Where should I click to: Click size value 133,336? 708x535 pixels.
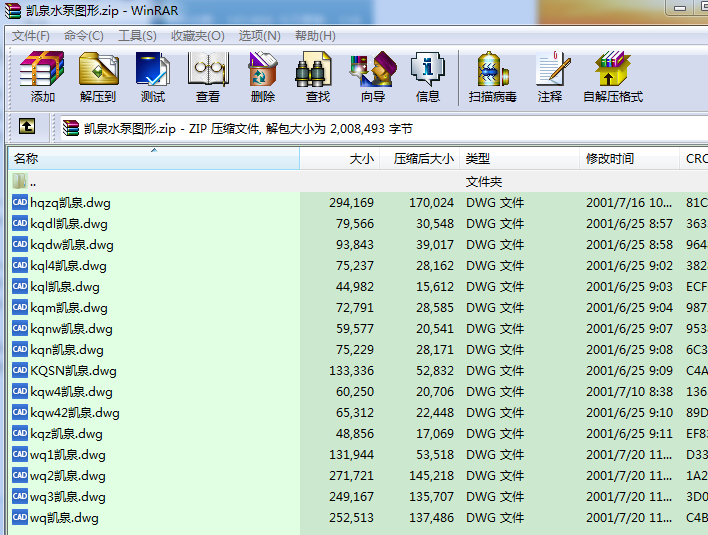351,370
